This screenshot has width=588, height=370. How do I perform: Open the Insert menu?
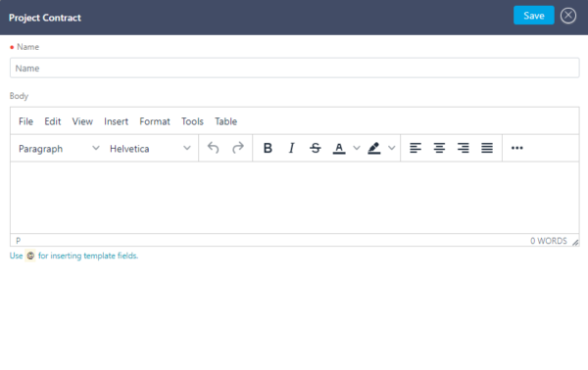point(117,121)
